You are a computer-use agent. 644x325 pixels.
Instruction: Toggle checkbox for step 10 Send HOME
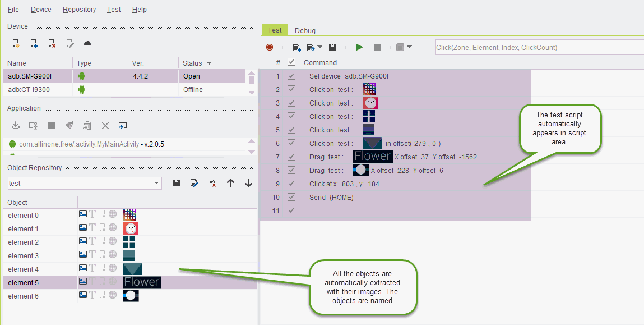[x=291, y=198]
